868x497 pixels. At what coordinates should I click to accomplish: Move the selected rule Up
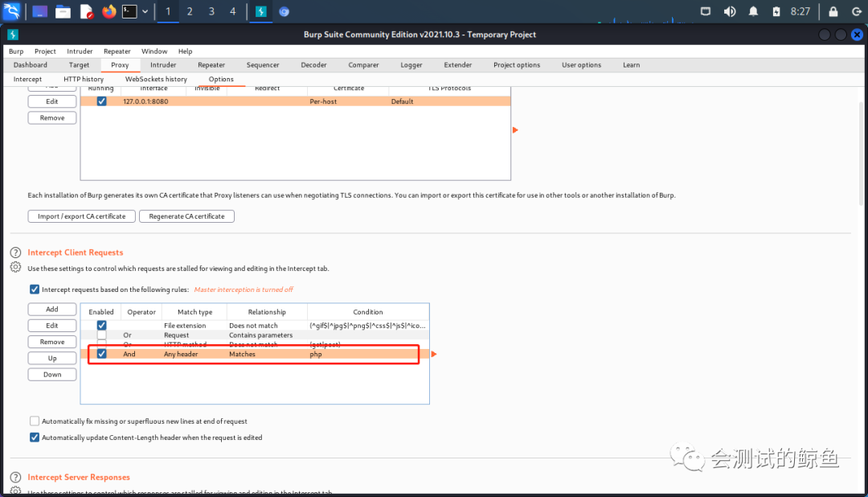(x=52, y=358)
